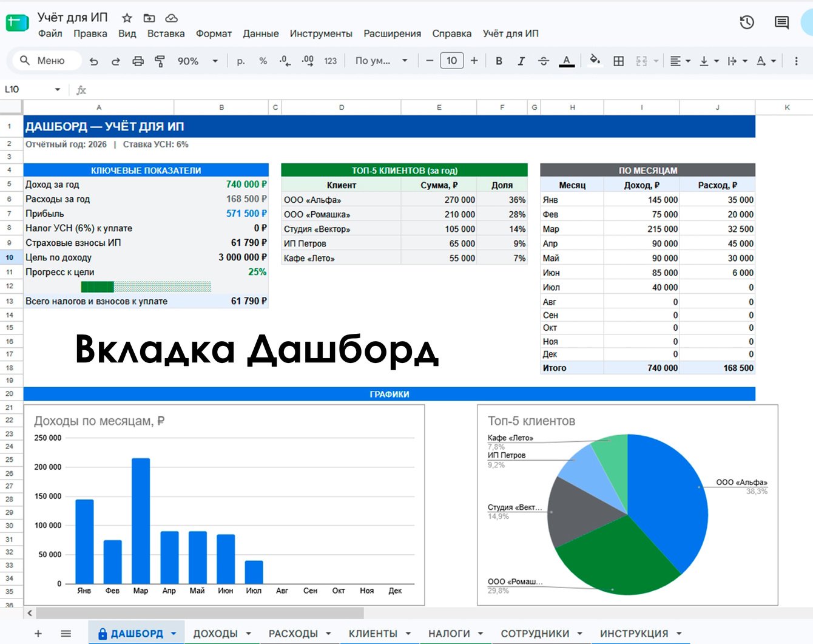This screenshot has height=644, width=813.
Task: Open the fill color picker
Action: [595, 61]
